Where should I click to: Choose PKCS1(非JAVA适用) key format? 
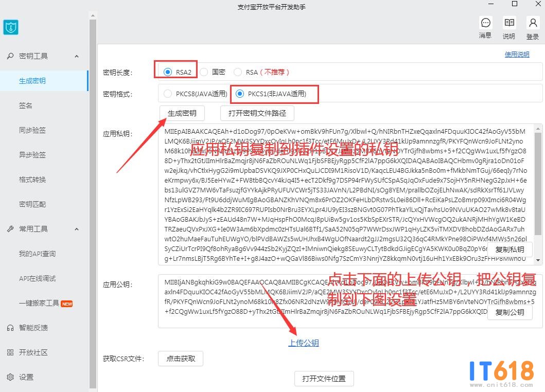pos(240,94)
